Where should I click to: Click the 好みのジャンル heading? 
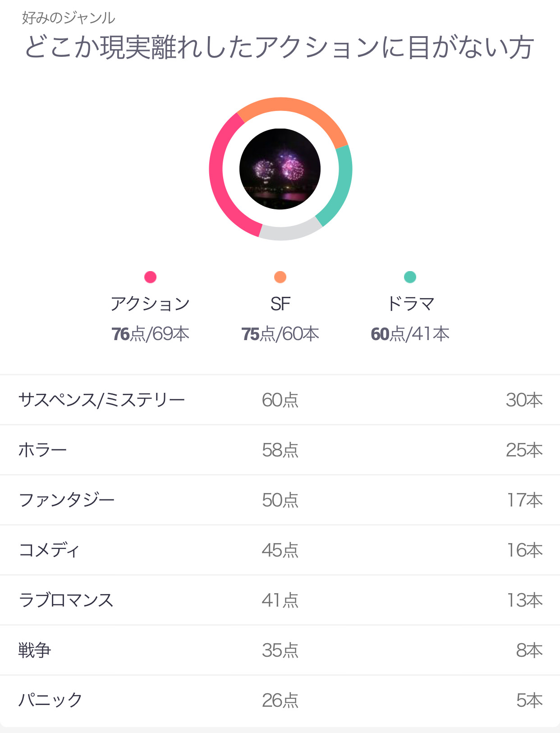point(69,18)
